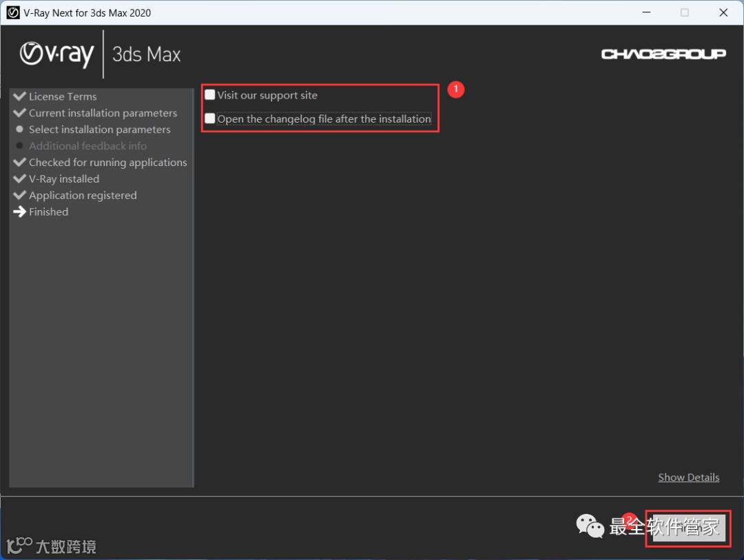The width and height of the screenshot is (744, 560).
Task: Click the checkmark beside Checked for running applications
Action: (x=19, y=162)
